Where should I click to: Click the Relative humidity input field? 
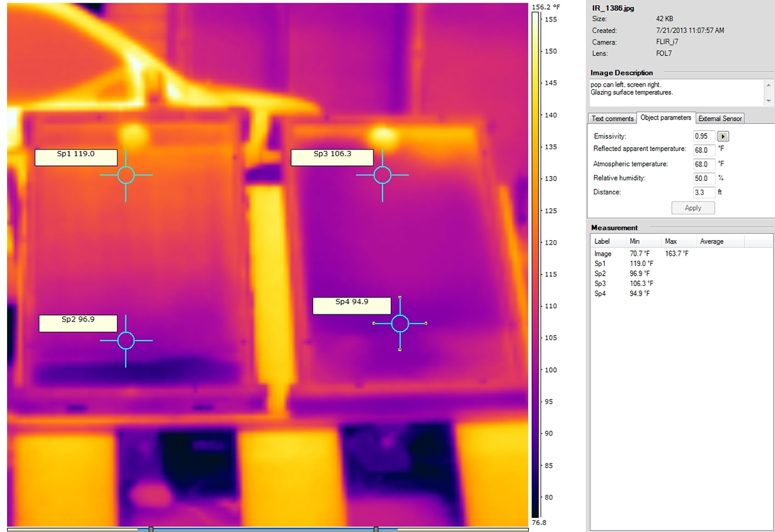pyautogui.click(x=703, y=178)
